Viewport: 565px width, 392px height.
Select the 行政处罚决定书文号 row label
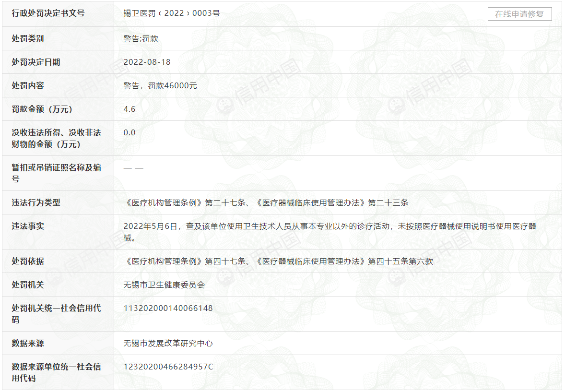point(48,13)
